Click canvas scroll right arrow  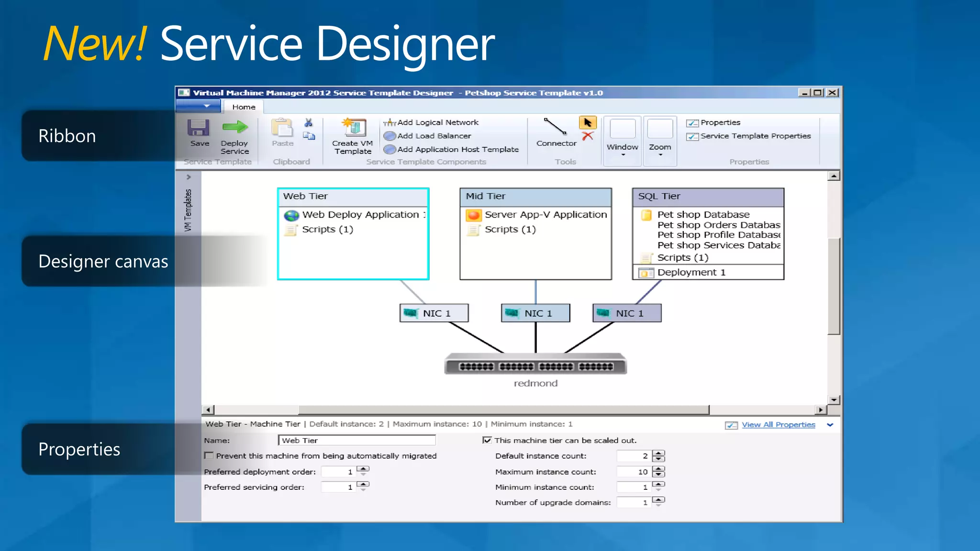[821, 410]
